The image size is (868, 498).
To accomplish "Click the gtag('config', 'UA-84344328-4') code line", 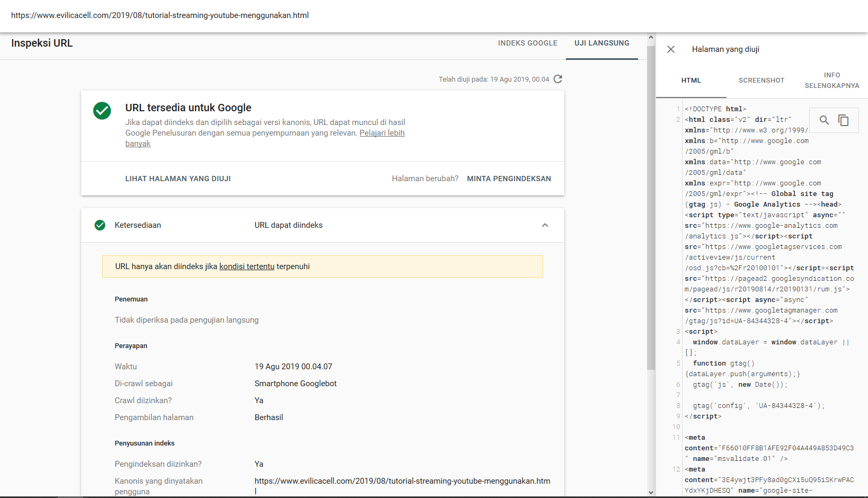I will 759,406.
